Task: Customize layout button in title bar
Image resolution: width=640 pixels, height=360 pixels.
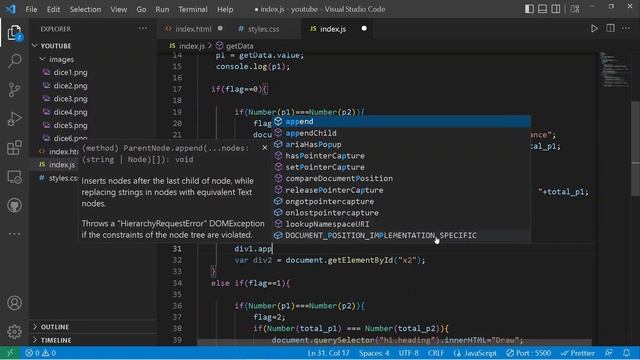Action: coord(575,9)
